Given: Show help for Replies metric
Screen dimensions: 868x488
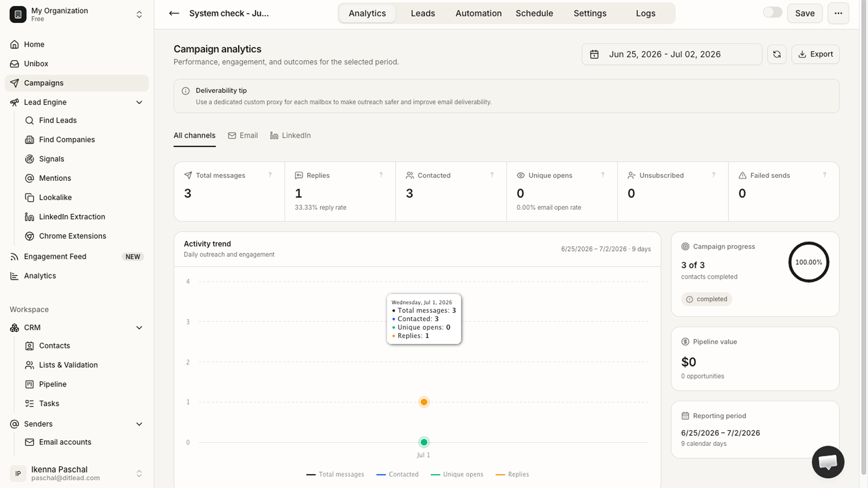Looking at the screenshot, I should point(381,175).
